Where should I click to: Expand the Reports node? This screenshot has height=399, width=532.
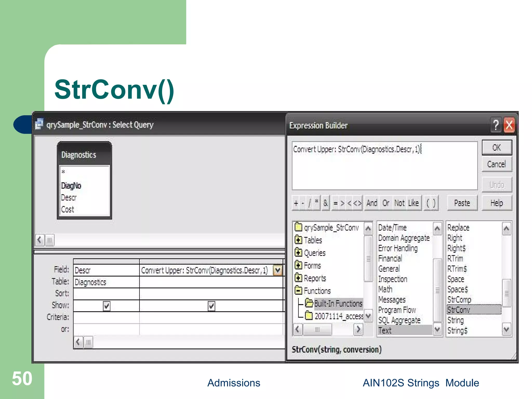point(298,278)
